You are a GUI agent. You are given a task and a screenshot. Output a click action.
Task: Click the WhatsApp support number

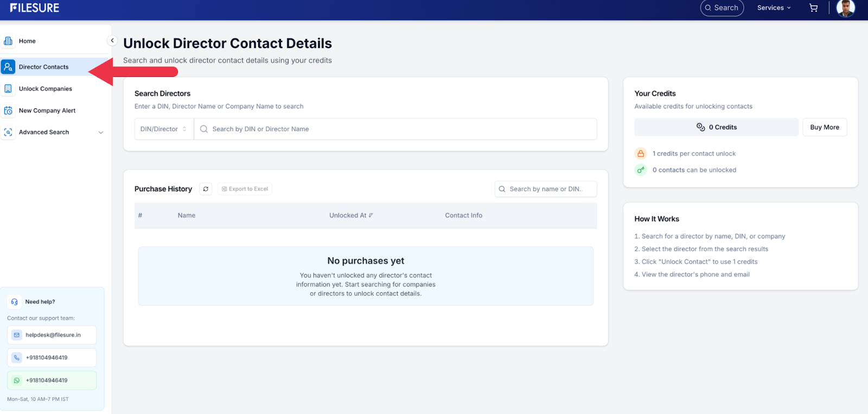click(x=52, y=380)
